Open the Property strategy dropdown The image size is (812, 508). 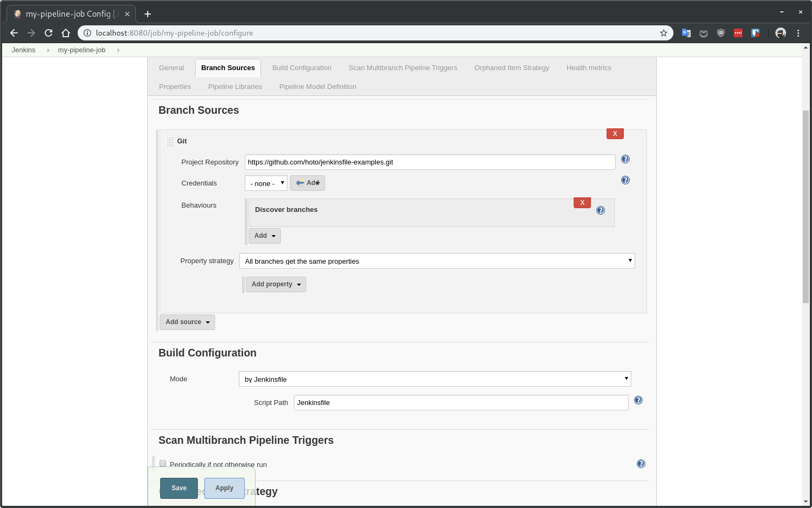click(437, 261)
